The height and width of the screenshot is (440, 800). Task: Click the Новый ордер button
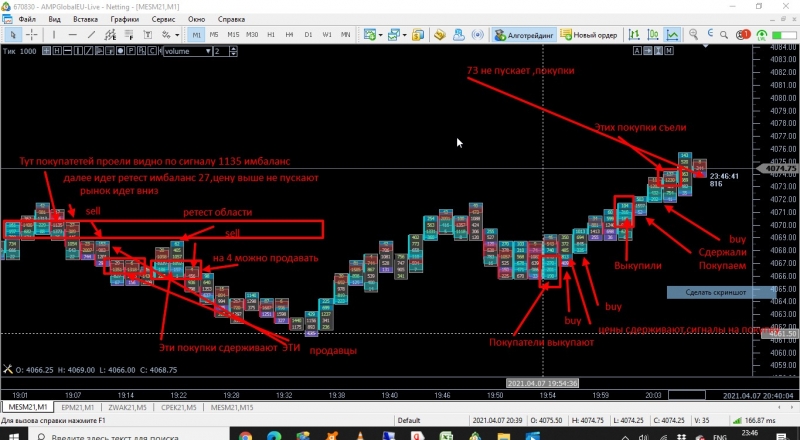tap(588, 35)
